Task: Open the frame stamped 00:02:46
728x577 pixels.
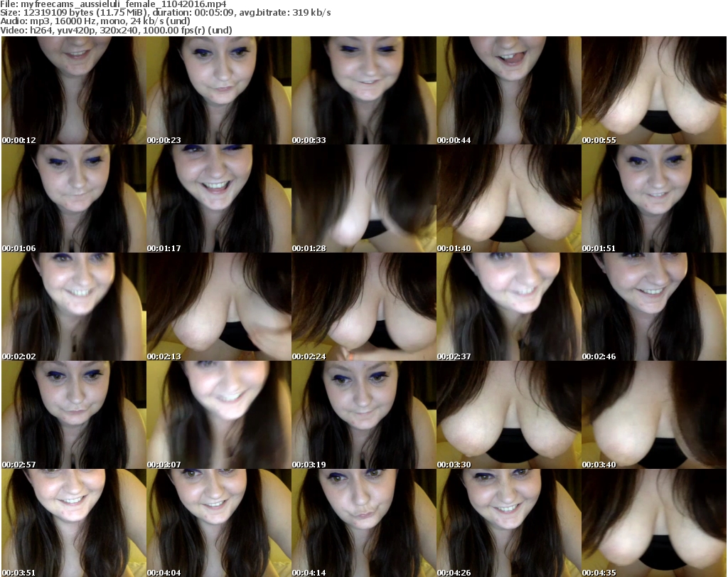Action: point(654,307)
